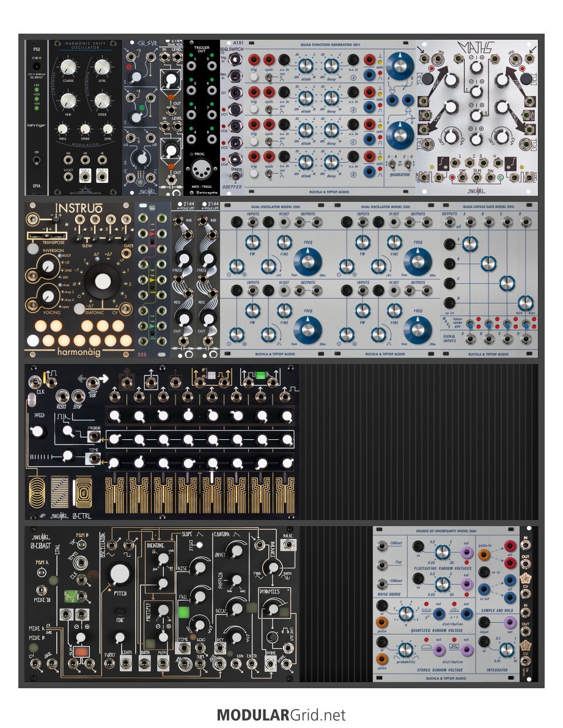The width and height of the screenshot is (563, 728).
Task: Click the Quantized Random Voltage n knob
Action: 405,614
